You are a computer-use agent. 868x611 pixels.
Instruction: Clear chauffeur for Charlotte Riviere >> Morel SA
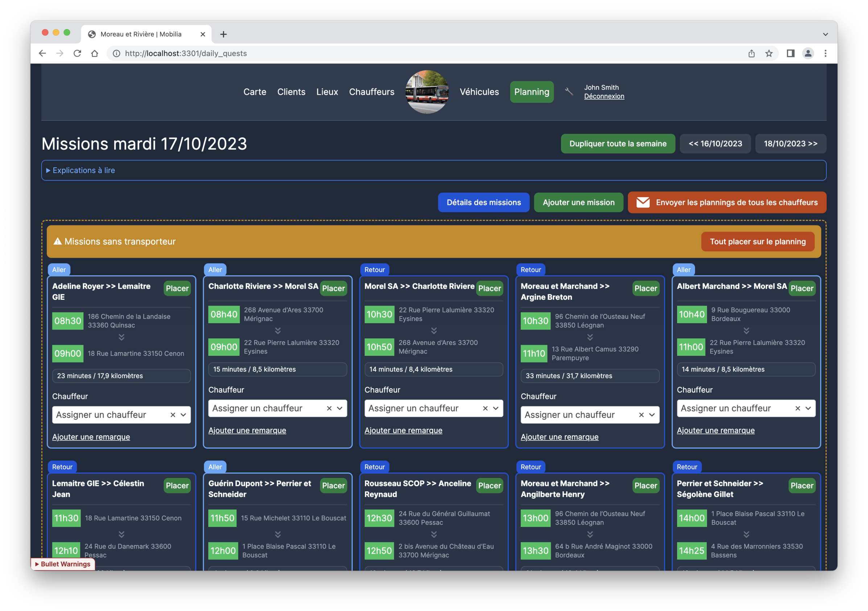[x=329, y=408]
